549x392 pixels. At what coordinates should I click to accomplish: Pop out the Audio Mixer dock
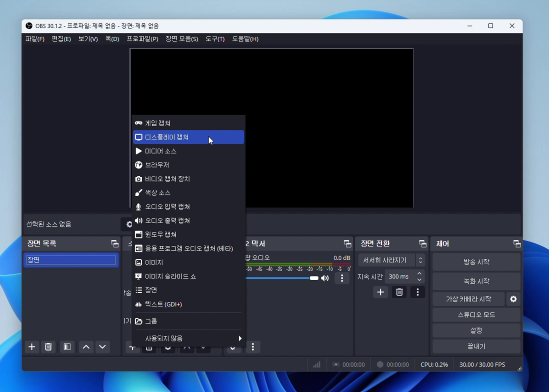[347, 244]
